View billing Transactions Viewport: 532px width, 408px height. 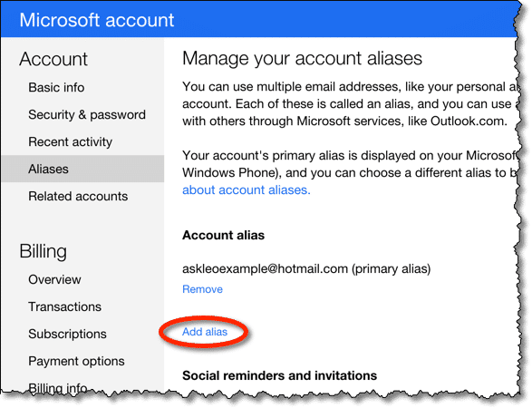[x=65, y=306]
